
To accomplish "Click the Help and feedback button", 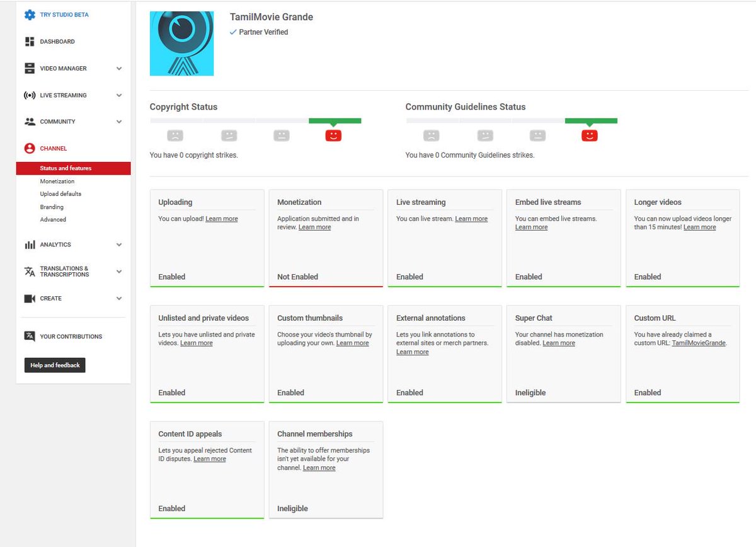I will (55, 365).
